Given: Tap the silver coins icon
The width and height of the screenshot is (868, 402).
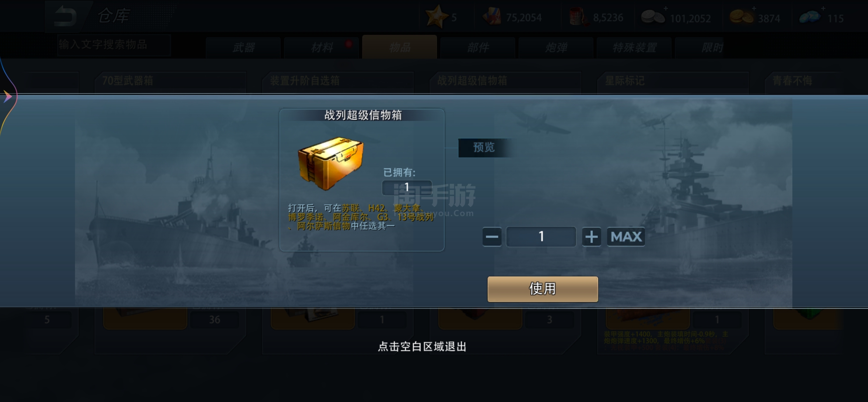Looking at the screenshot, I should (x=653, y=16).
